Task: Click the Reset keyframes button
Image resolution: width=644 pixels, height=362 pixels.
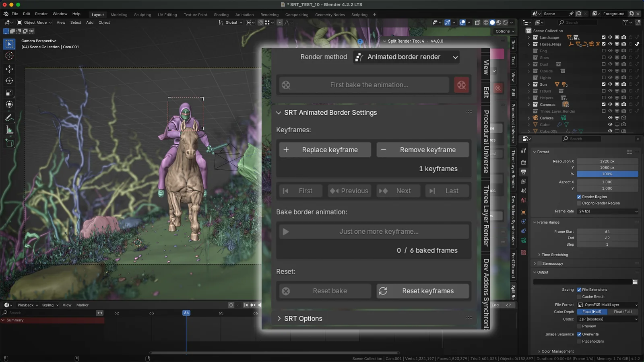Action: coord(423,291)
